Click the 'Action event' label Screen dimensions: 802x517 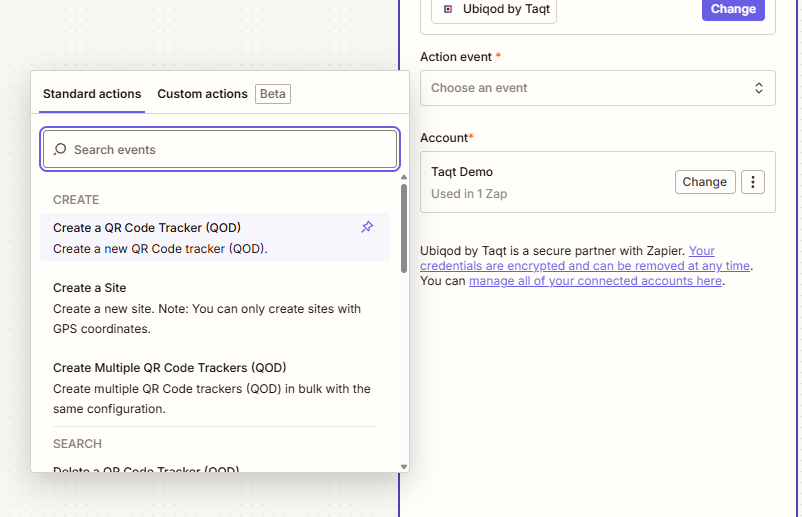(456, 57)
